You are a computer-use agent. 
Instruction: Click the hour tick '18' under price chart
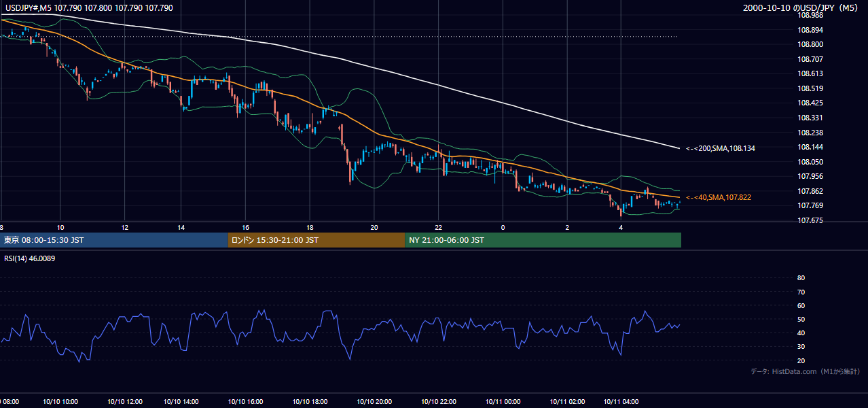coord(310,227)
